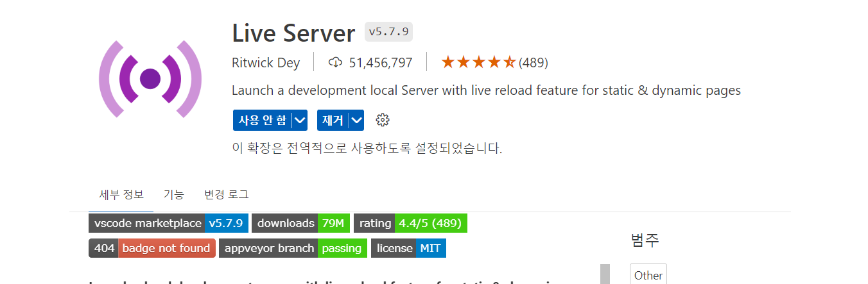Click the 404 badge not found badge

(152, 248)
